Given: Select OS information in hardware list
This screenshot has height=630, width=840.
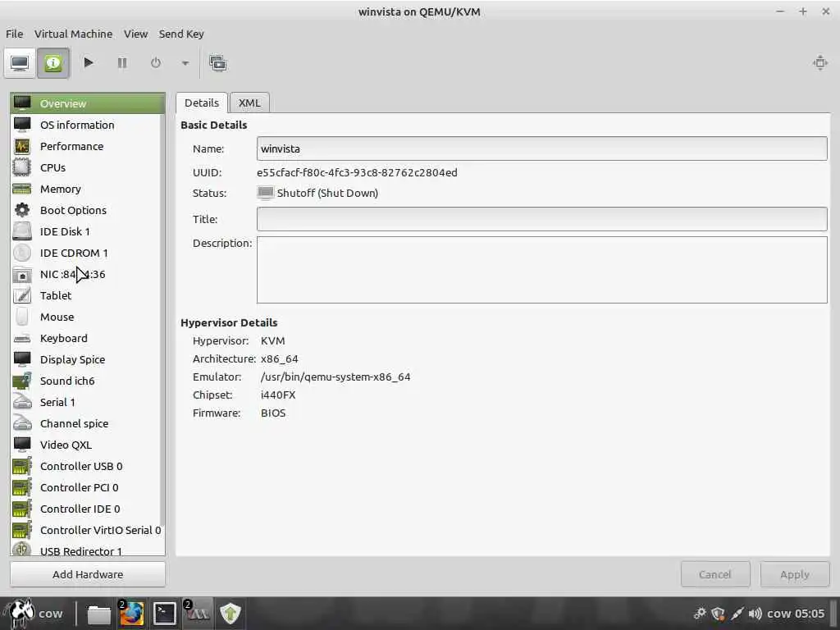Looking at the screenshot, I should 87,125.
